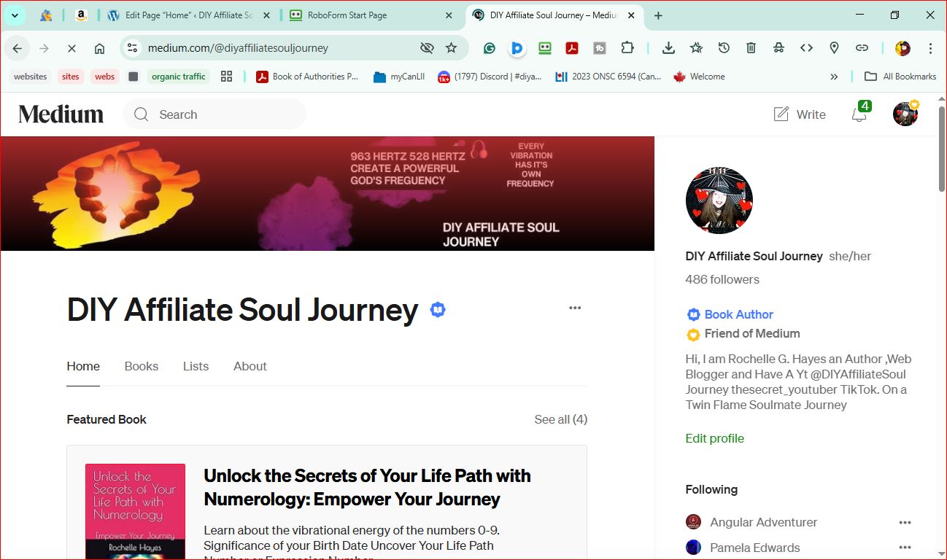This screenshot has width=947, height=560.
Task: Stop loading the page
Action: 71,48
